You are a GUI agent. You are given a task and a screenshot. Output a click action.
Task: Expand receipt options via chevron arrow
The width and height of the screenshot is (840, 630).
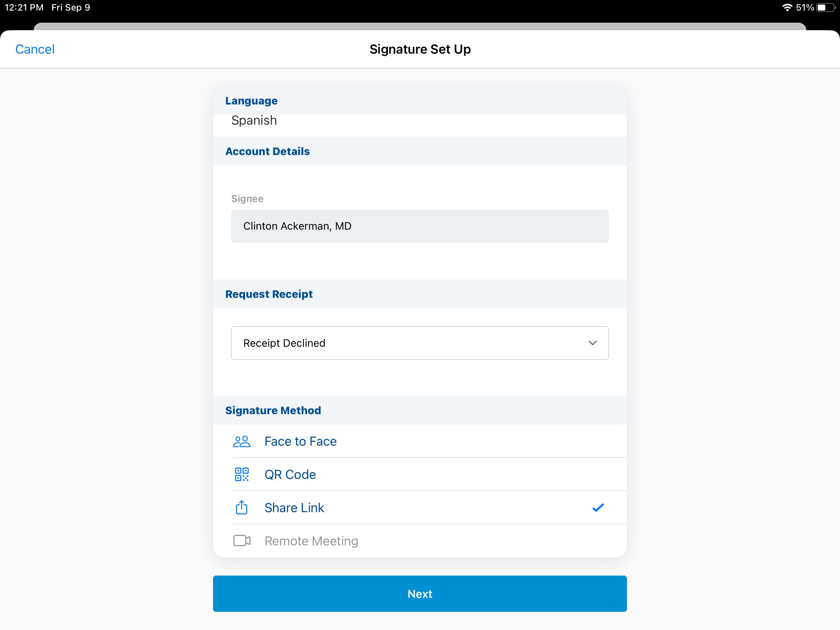tap(592, 343)
